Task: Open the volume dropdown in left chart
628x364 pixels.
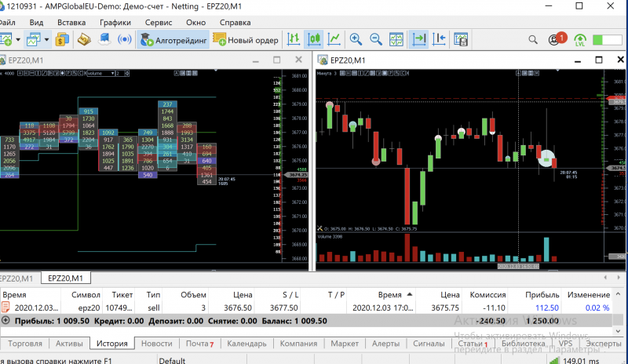Action: [100, 73]
